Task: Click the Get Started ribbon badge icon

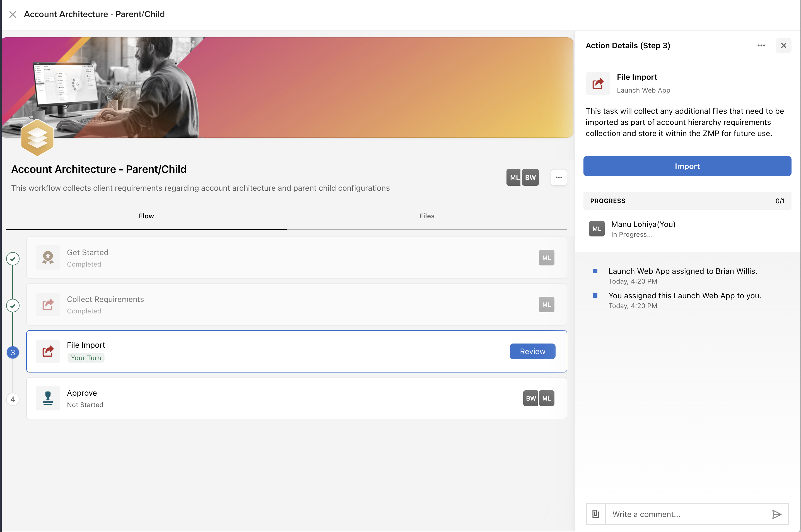Action: [48, 258]
